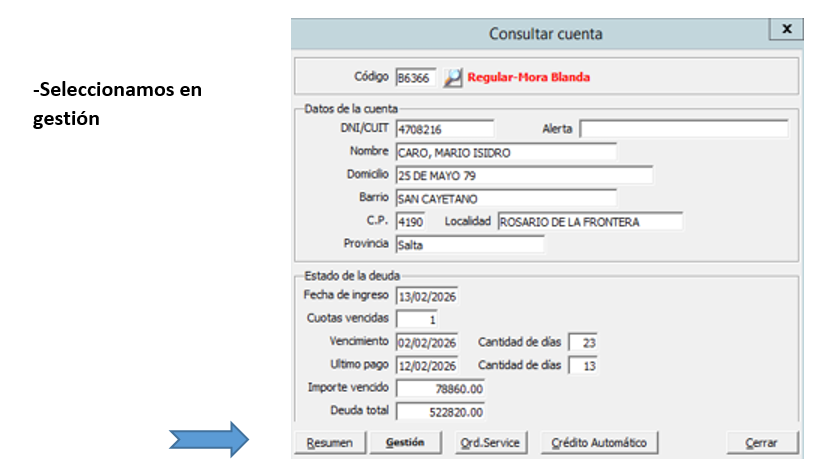
Task: Click the C.P. field showing 4190
Action: click(x=410, y=221)
